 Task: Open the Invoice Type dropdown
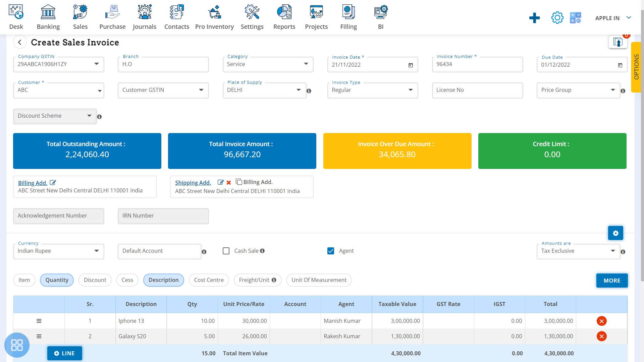[373, 90]
